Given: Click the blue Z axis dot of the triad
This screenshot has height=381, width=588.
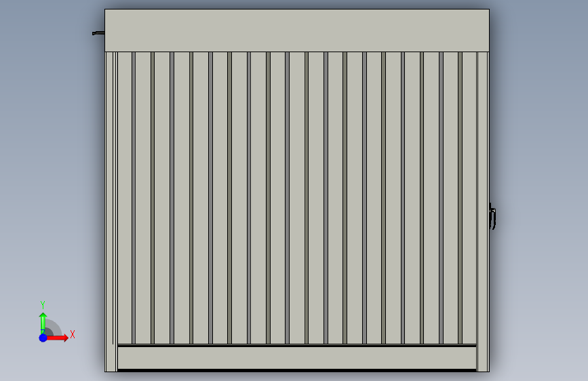Looking at the screenshot, I should 43,338.
